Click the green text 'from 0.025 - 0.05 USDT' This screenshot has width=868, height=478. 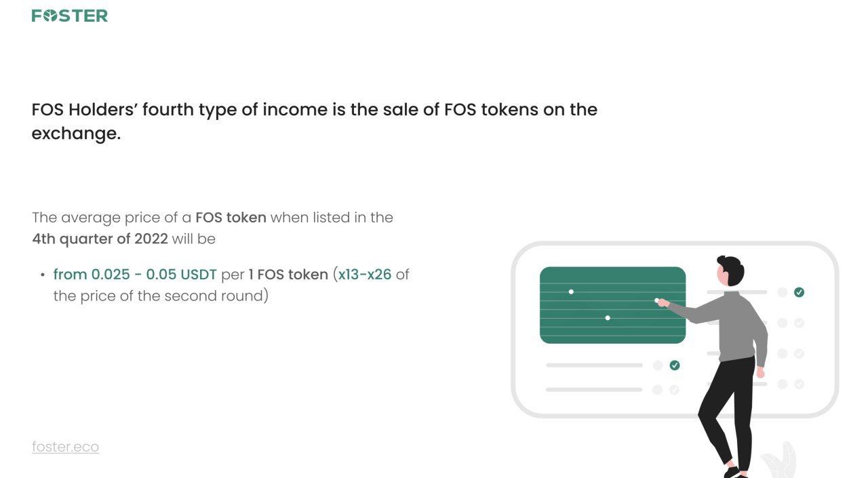[135, 275]
